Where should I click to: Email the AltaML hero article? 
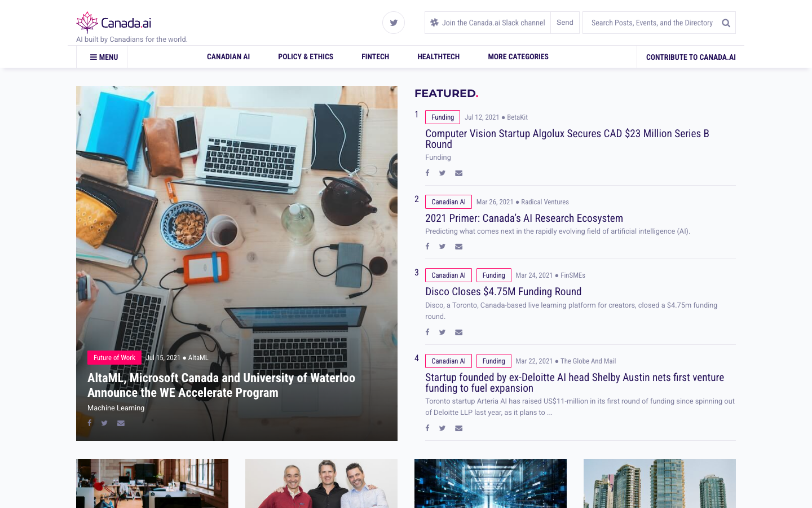point(121,423)
